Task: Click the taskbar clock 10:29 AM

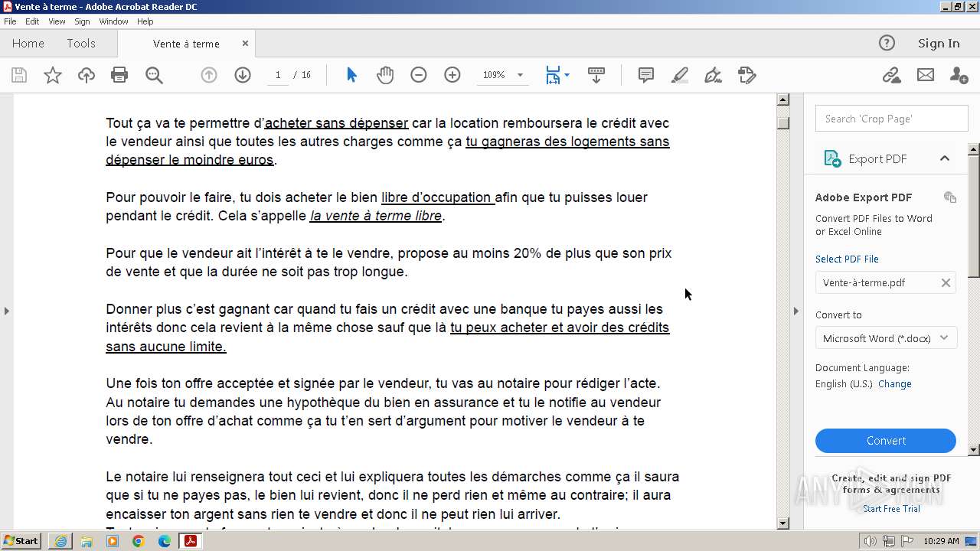Action: point(941,541)
